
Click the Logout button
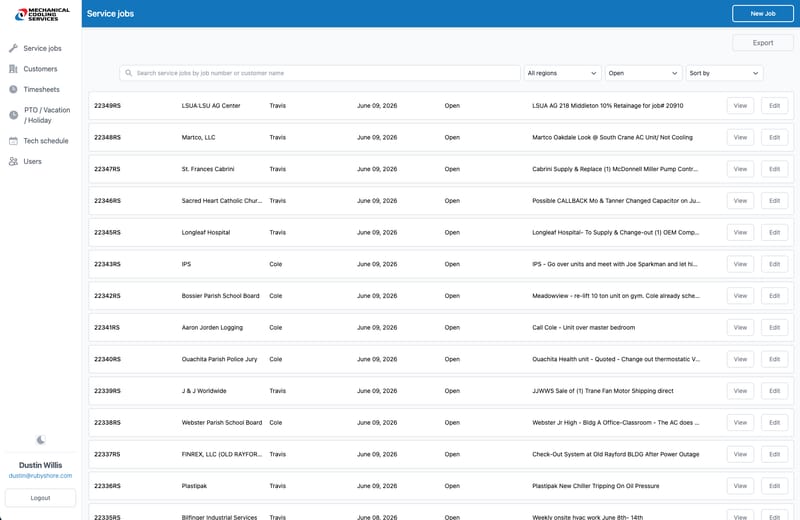[x=40, y=498]
